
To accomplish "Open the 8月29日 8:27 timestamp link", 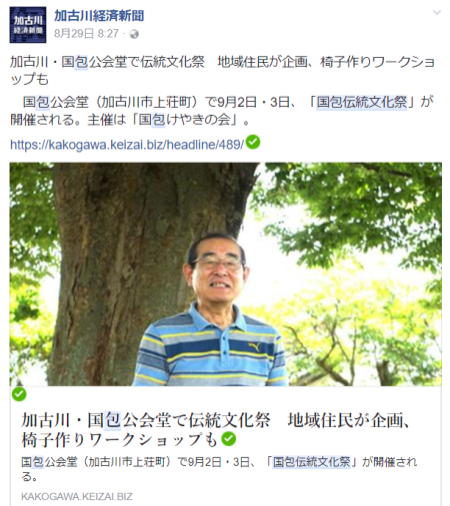I will [86, 34].
